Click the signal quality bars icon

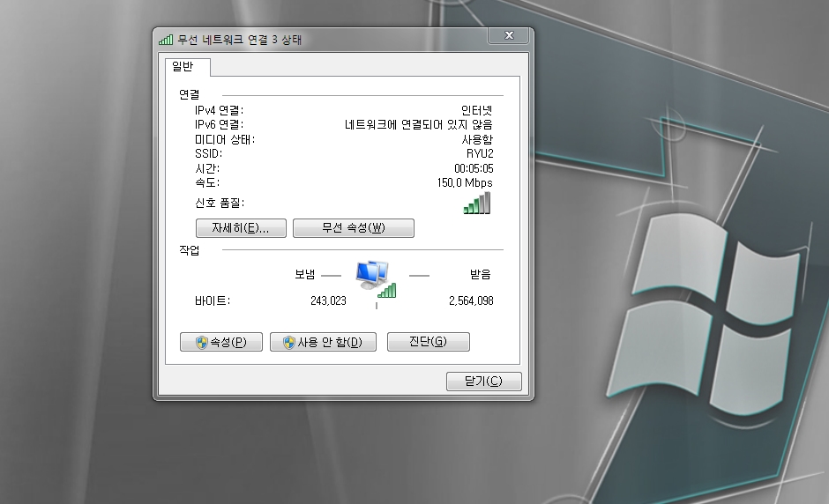[x=477, y=204]
